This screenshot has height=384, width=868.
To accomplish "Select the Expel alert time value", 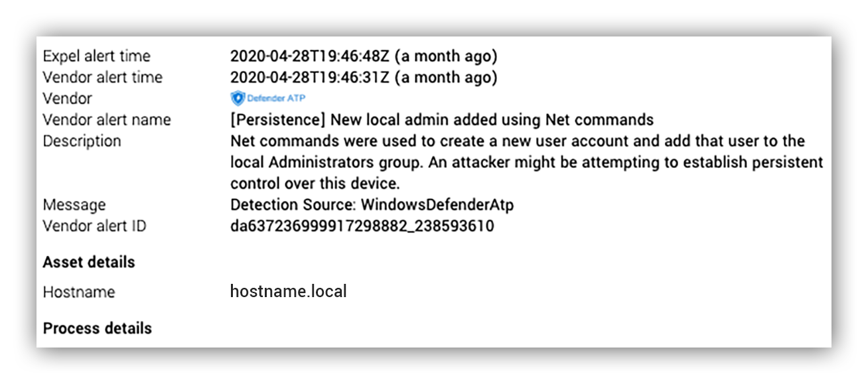I will (x=364, y=56).
